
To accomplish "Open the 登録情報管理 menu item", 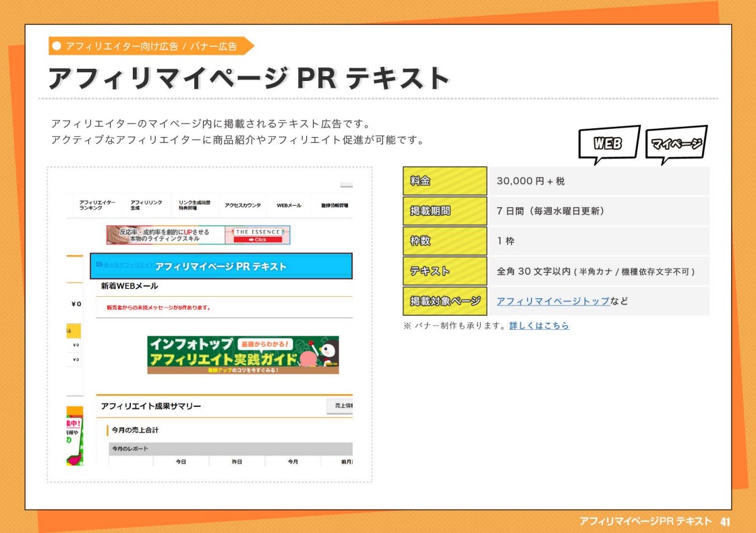I will click(335, 205).
